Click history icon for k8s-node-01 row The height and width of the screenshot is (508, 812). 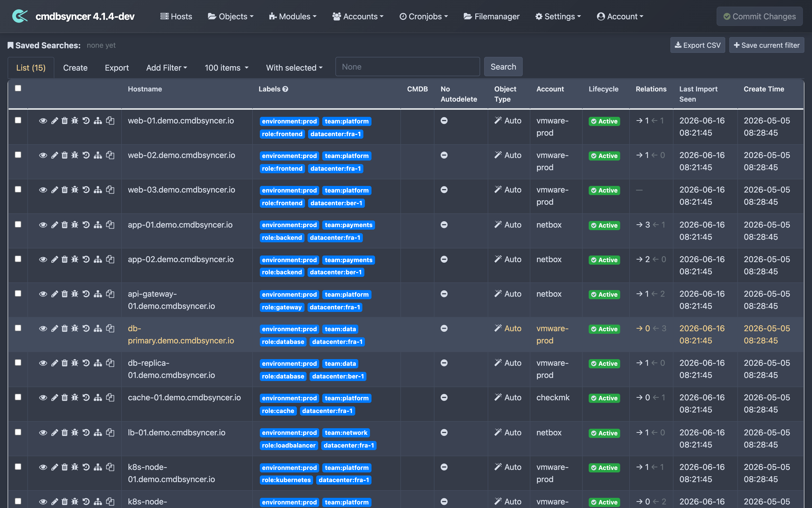86,467
